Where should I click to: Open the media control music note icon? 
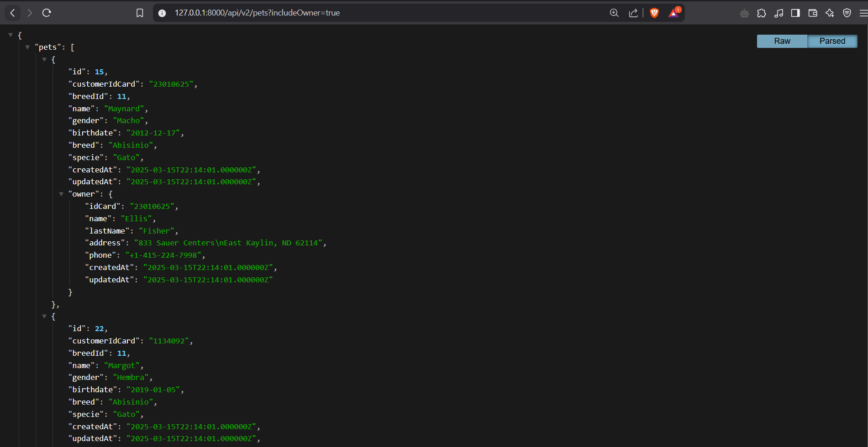click(x=779, y=13)
